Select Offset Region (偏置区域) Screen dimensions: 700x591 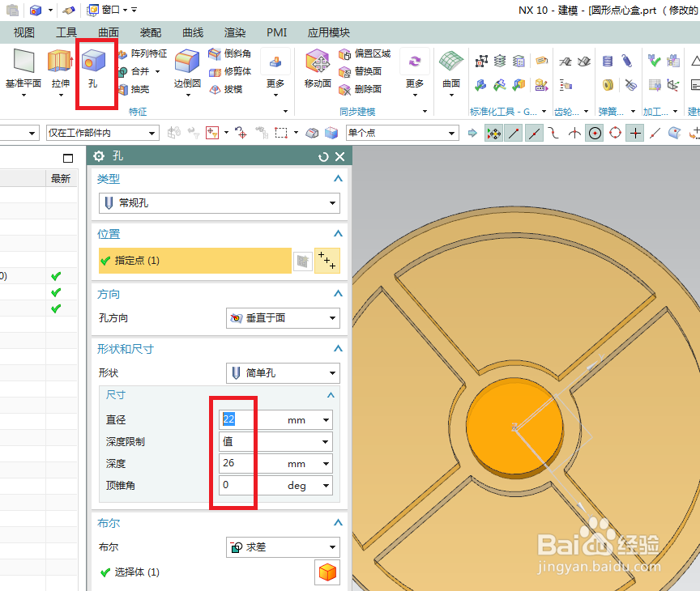pyautogui.click(x=365, y=54)
